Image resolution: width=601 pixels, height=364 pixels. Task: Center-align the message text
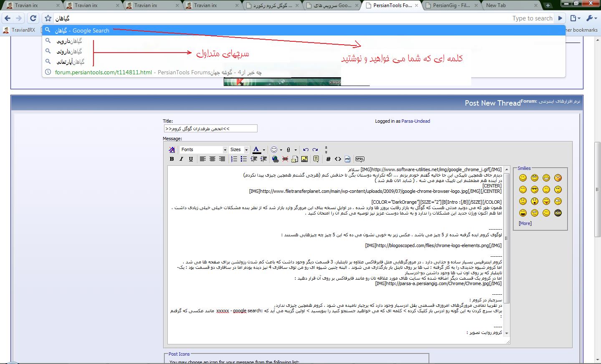[x=212, y=159]
